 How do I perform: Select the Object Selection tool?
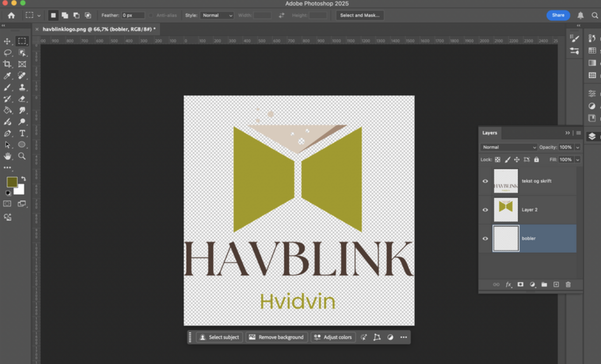point(22,53)
